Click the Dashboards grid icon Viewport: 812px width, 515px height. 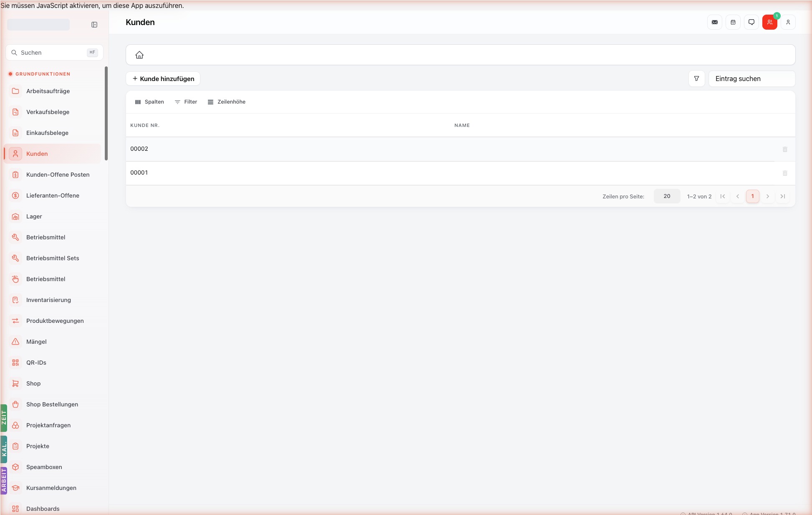coord(15,509)
